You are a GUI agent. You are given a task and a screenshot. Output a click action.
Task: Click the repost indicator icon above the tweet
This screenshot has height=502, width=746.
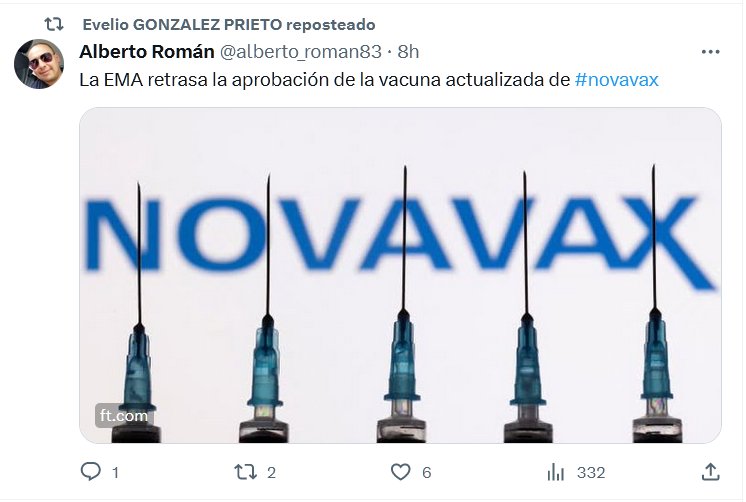point(54,24)
